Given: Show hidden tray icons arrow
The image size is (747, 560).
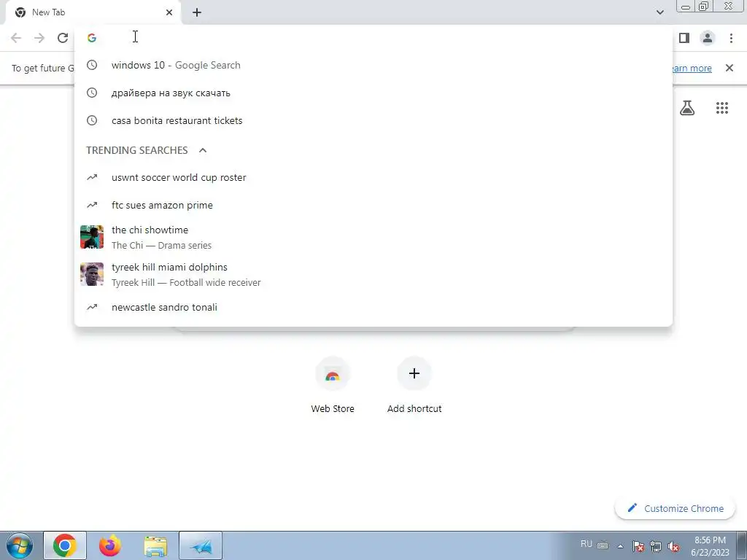Looking at the screenshot, I should tap(620, 546).
